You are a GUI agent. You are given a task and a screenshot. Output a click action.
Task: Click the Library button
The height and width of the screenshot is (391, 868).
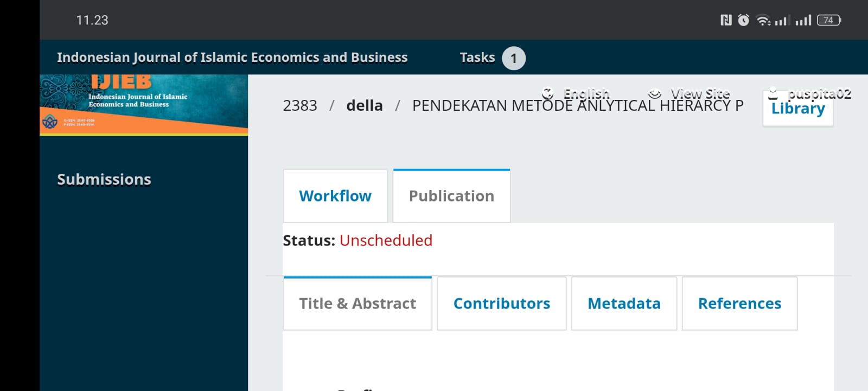tap(797, 110)
